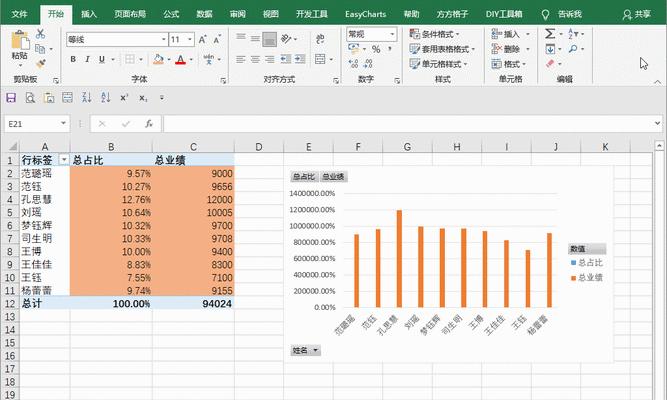Click the insert function fx icon

tap(148, 124)
